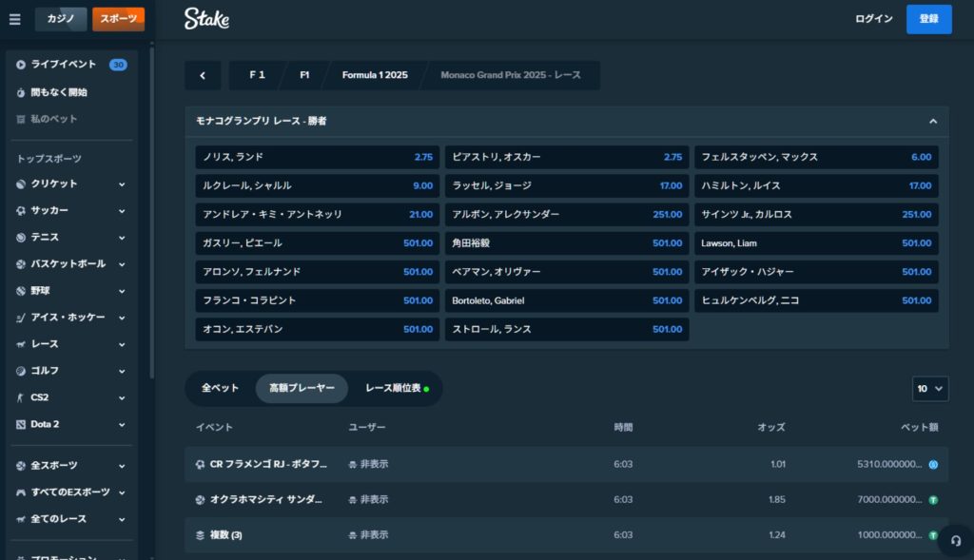Click currency icon of the 5310.000000 bet
Screen dimensions: 974x560
[x=933, y=464]
